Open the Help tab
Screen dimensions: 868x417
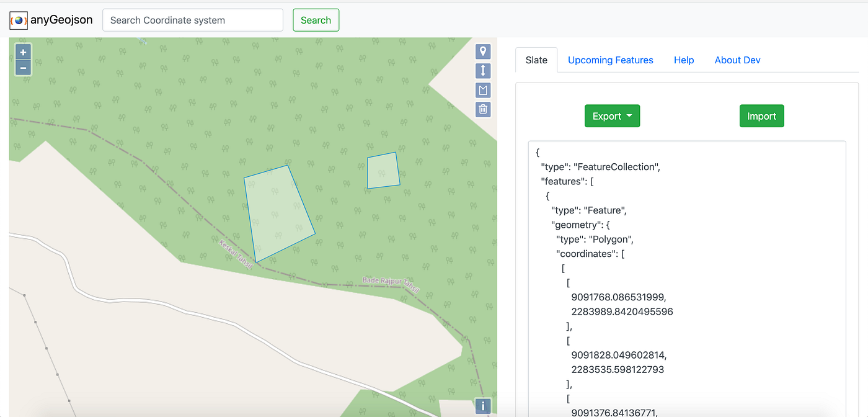[x=684, y=60]
